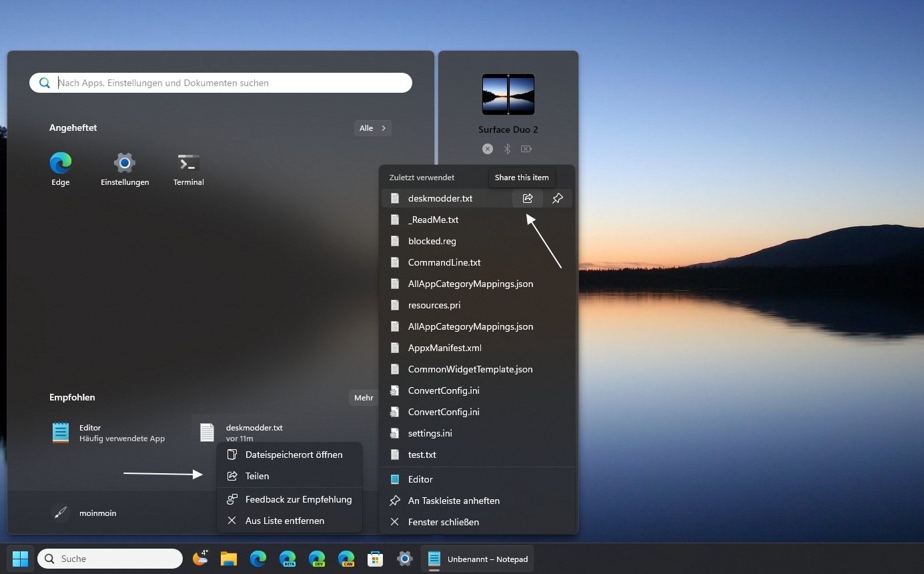Expand all pinned apps with Alle
924x574 pixels.
[x=373, y=128]
